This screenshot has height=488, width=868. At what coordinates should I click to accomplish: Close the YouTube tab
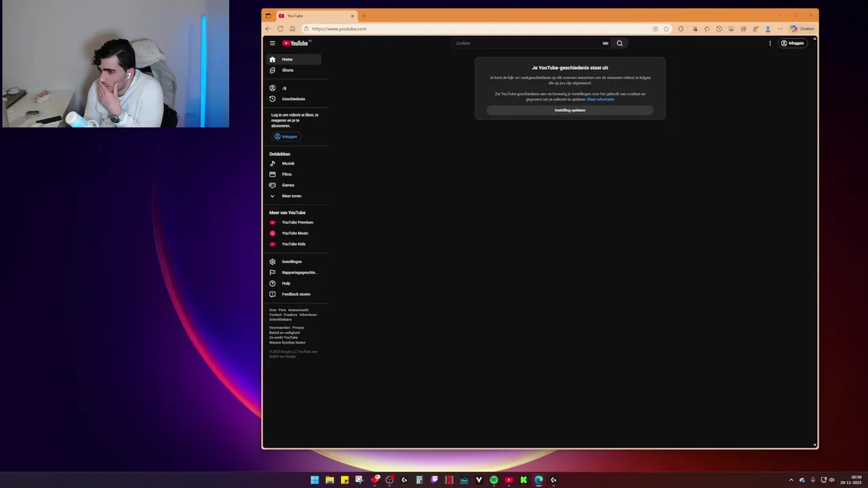pyautogui.click(x=352, y=16)
